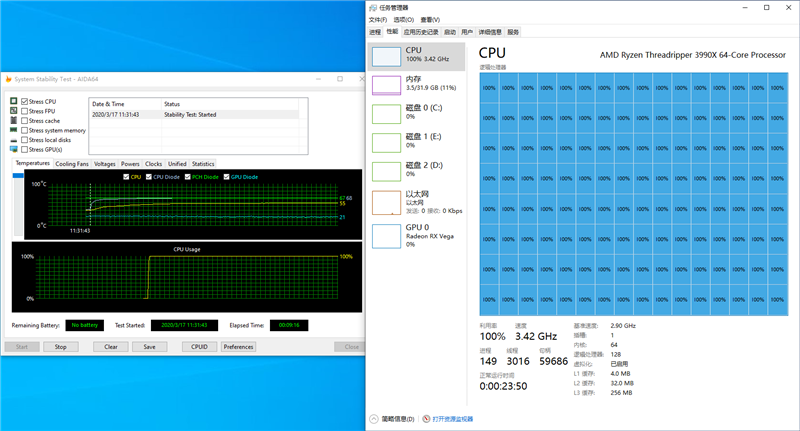The height and width of the screenshot is (431, 800).
Task: Click the resource monitor icon
Action: 427,419
